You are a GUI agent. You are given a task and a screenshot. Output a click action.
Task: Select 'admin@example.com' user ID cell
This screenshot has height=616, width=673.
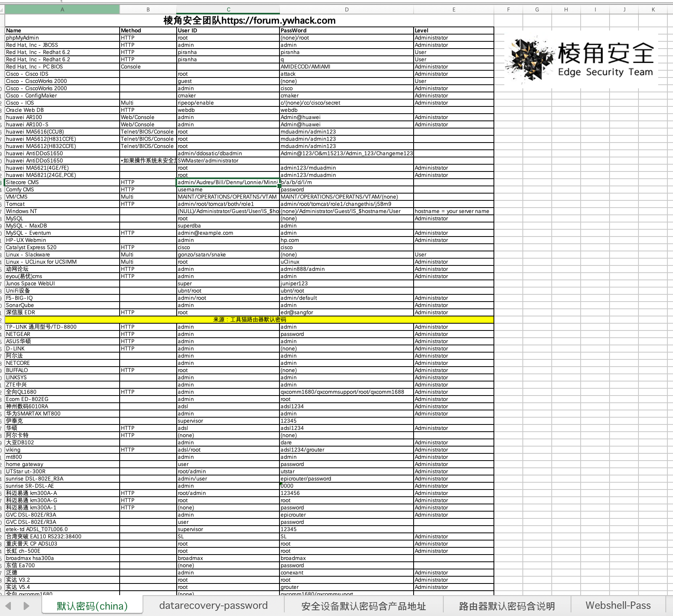point(228,233)
